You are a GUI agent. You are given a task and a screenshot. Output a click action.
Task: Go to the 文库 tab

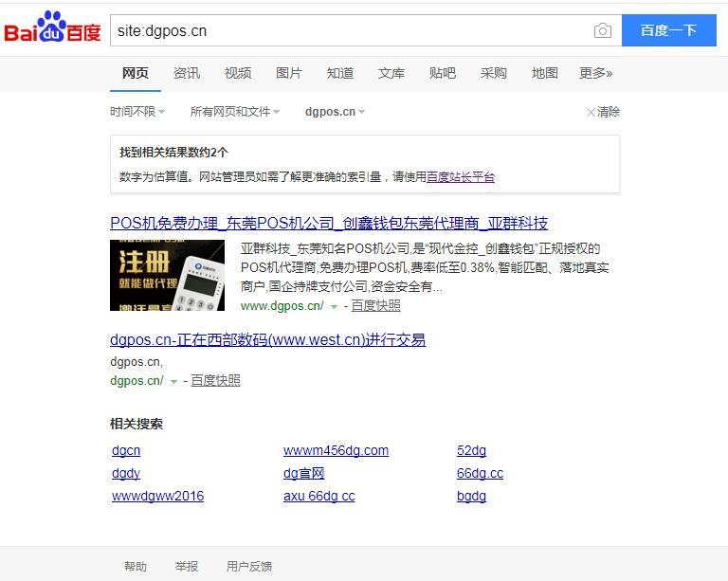pyautogui.click(x=391, y=73)
